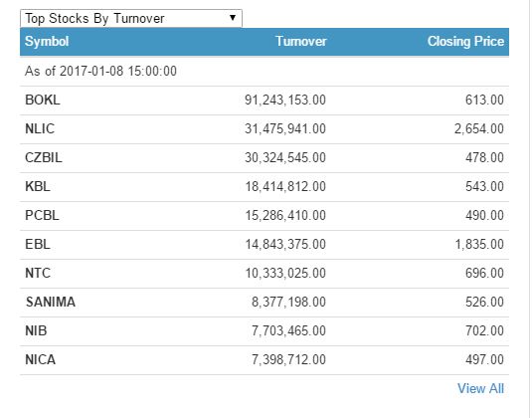Click the Turnover column header
The image size is (532, 418).
tap(301, 42)
